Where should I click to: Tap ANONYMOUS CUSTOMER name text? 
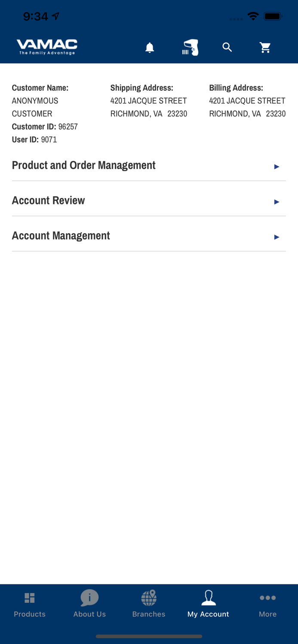click(35, 107)
